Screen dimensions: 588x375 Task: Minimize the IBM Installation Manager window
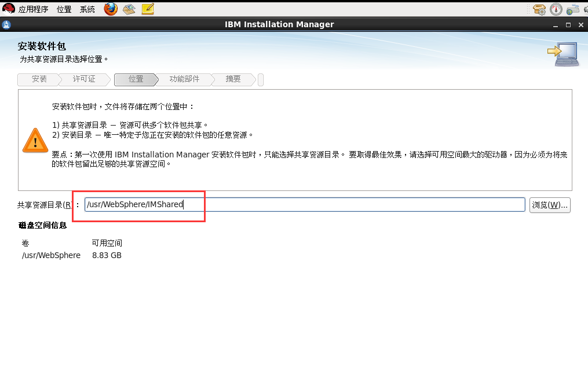click(x=556, y=25)
